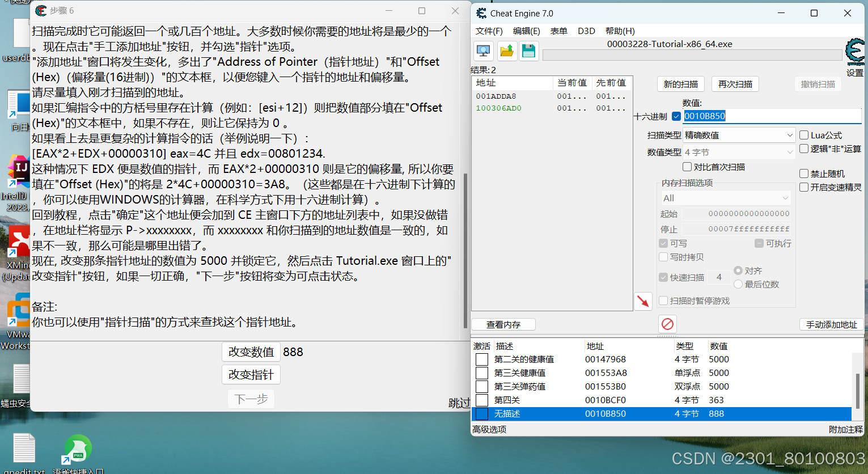The image size is (868, 474).
Task: Open the 帮助(H) menu
Action: (620, 31)
